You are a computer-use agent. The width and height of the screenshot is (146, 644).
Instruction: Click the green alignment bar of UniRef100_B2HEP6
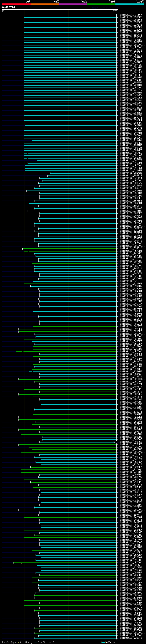click(x=68, y=331)
